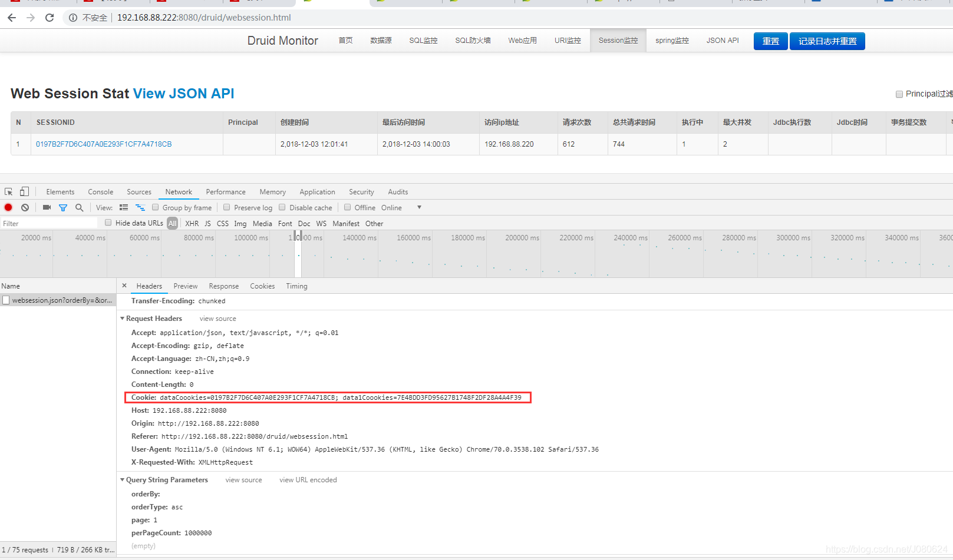Select the inspect element cursor tool
Viewport: 953px width, 560px height.
click(x=8, y=191)
